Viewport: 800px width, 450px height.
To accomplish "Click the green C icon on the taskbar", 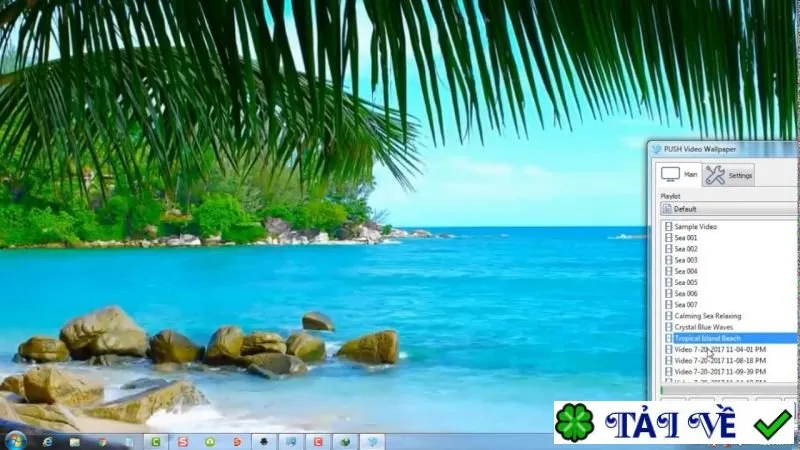I will pos(156,442).
